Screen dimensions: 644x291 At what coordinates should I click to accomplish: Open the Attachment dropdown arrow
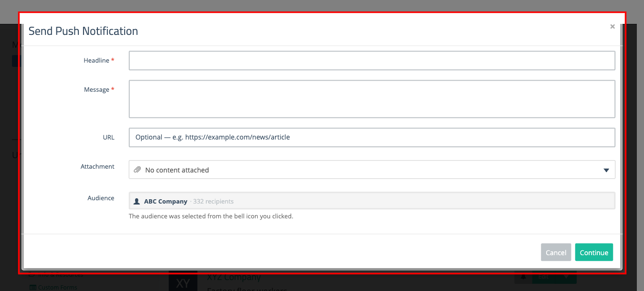click(x=606, y=170)
